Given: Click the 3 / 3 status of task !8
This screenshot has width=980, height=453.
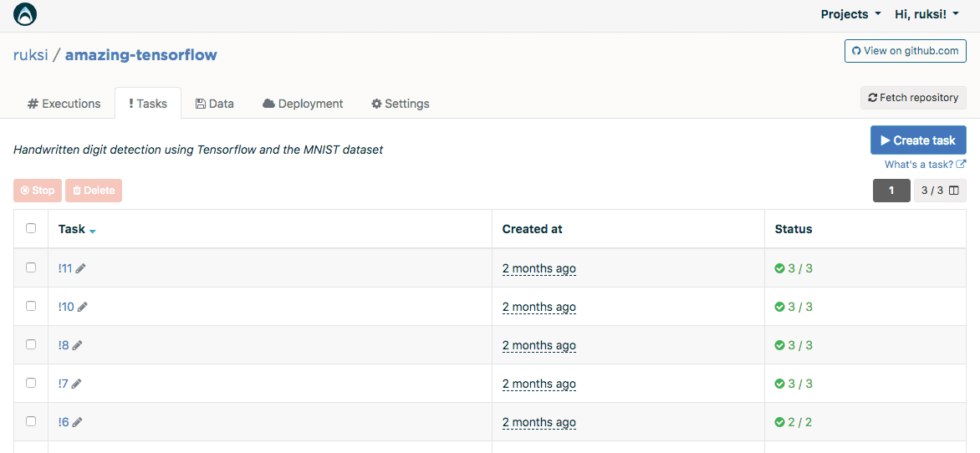Looking at the screenshot, I should coord(800,345).
